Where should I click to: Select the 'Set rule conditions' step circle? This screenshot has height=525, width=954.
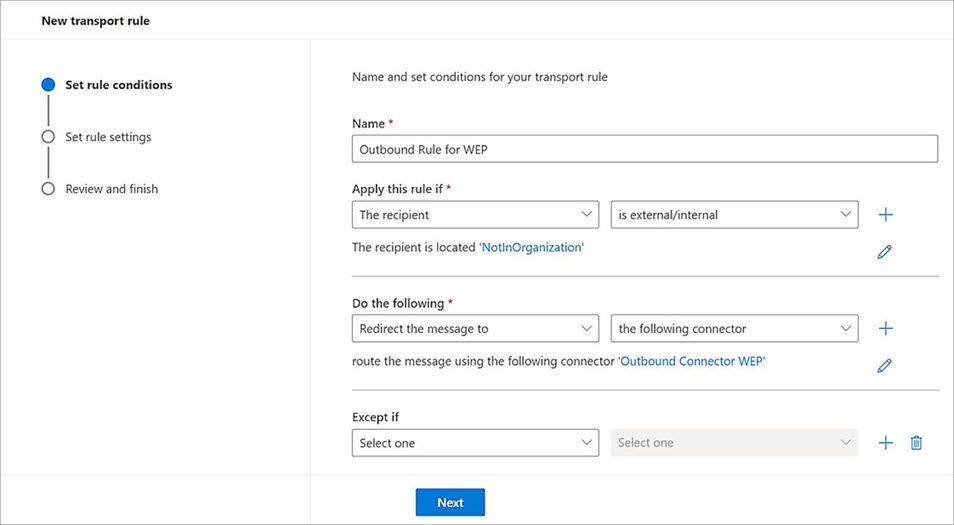click(x=48, y=85)
